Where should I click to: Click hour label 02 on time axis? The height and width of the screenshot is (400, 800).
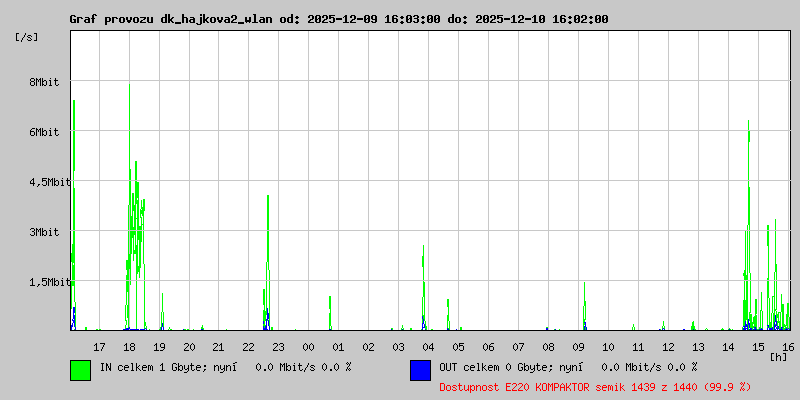368,347
